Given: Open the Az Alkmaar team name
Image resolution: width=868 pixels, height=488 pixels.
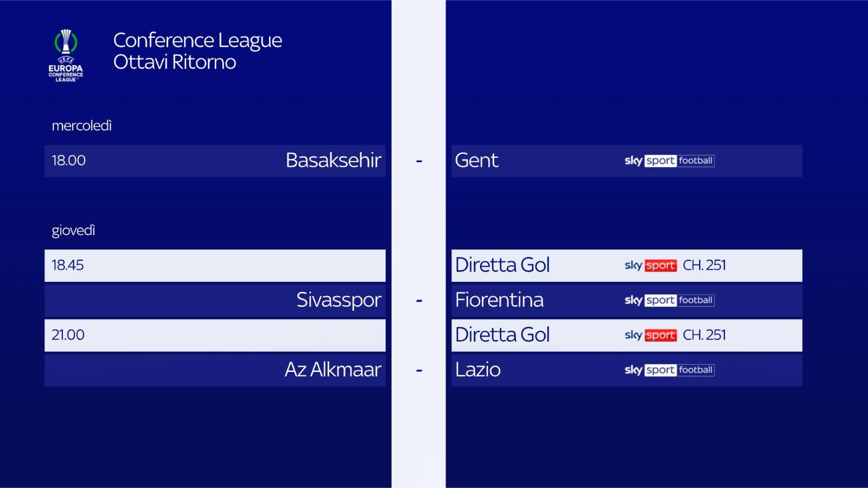Looking at the screenshot, I should click(x=333, y=370).
